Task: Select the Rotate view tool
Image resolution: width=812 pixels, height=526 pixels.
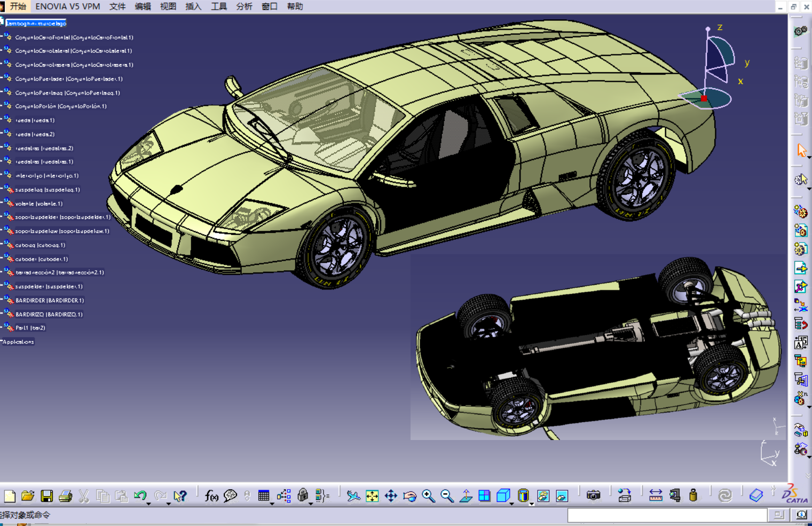Action: 409,496
